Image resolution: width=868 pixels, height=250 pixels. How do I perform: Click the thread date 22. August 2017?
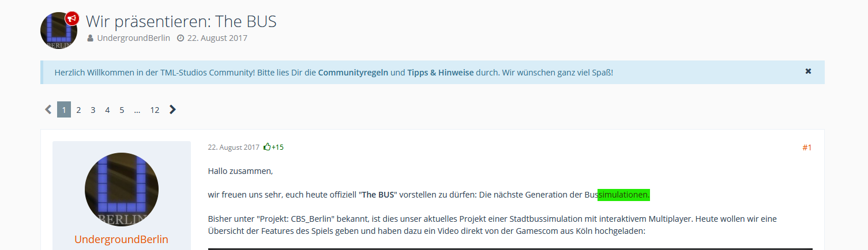(x=217, y=38)
